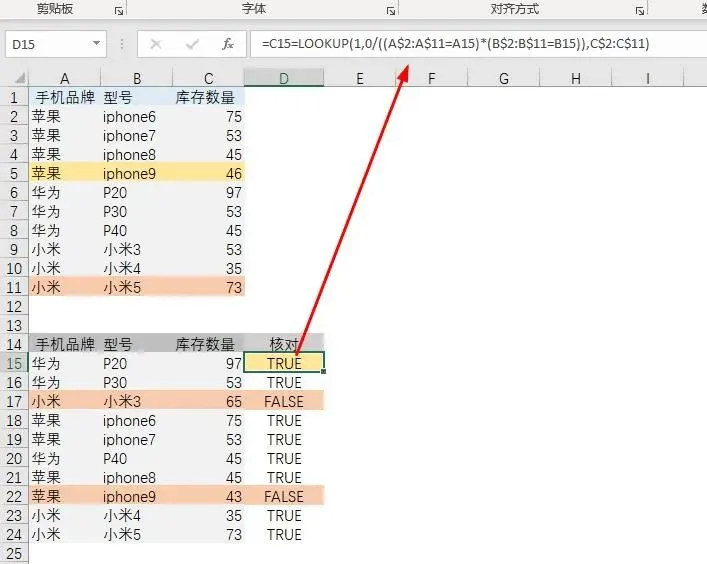Select row 17 header
Viewport: 707px width, 564px height.
coord(14,401)
